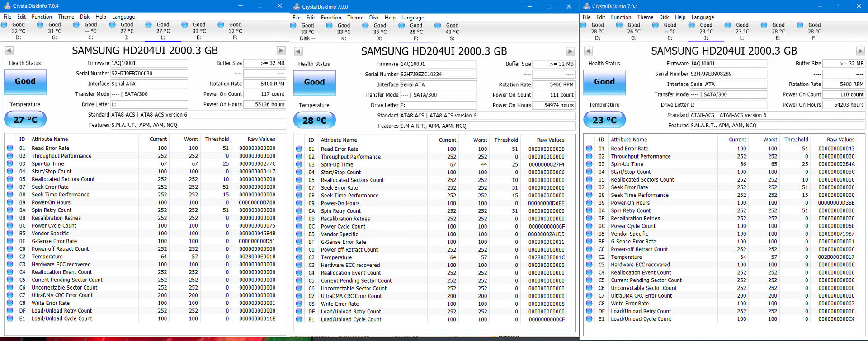Click Read Error Rate status icon in left window

10,148
